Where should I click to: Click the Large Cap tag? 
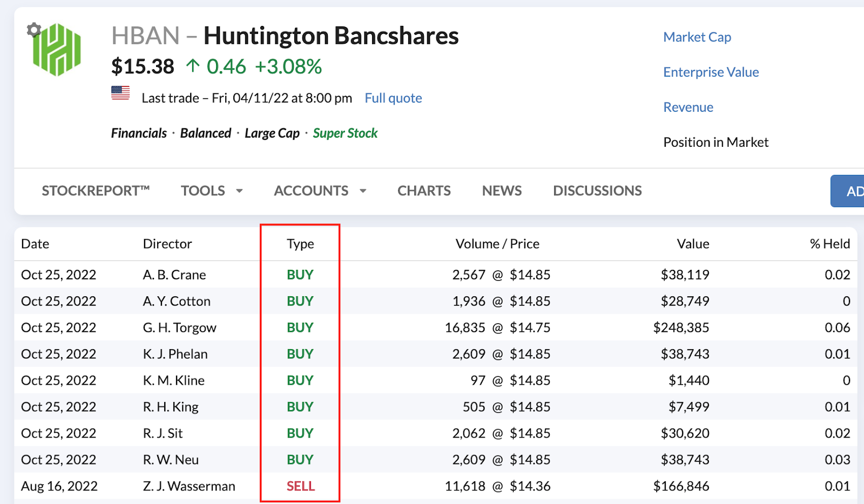[272, 133]
